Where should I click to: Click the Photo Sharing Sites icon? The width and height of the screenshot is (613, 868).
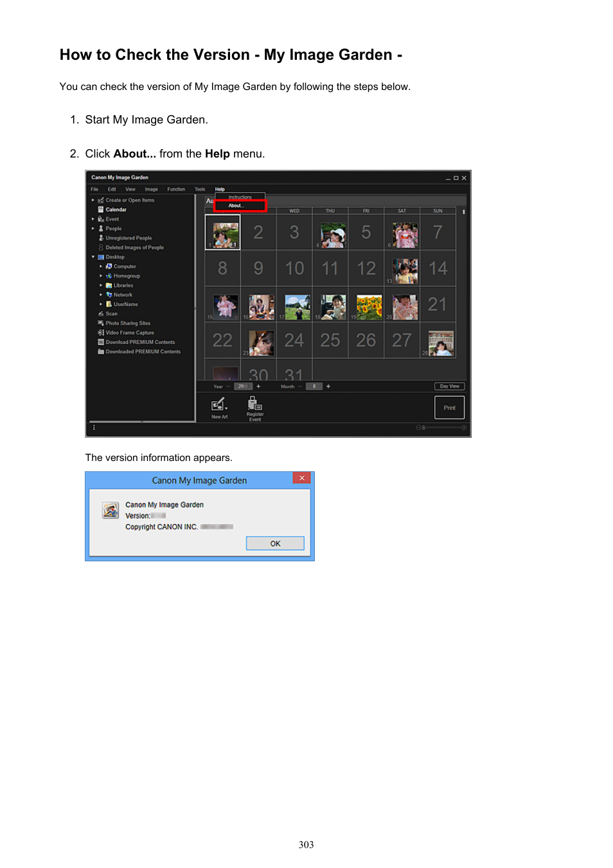pyautogui.click(x=101, y=323)
